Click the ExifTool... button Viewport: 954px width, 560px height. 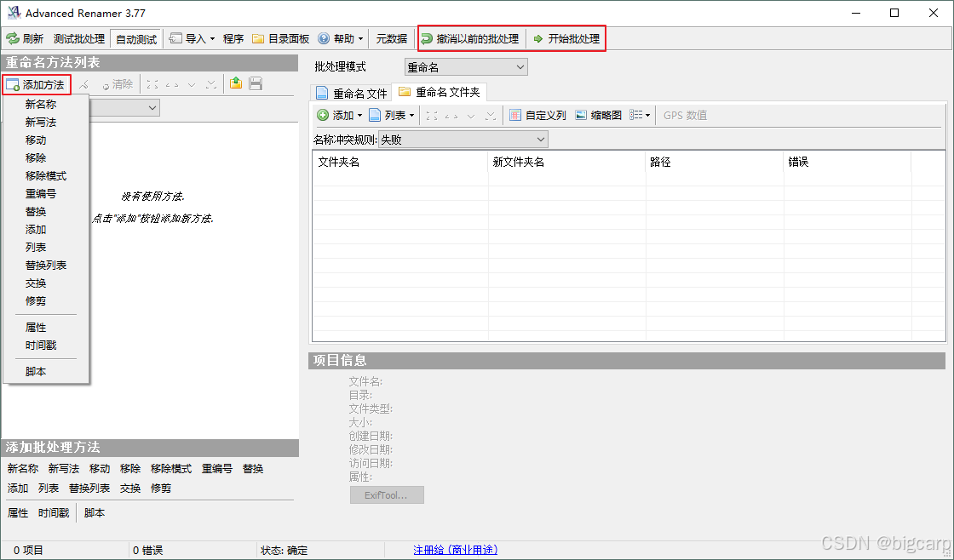(387, 495)
